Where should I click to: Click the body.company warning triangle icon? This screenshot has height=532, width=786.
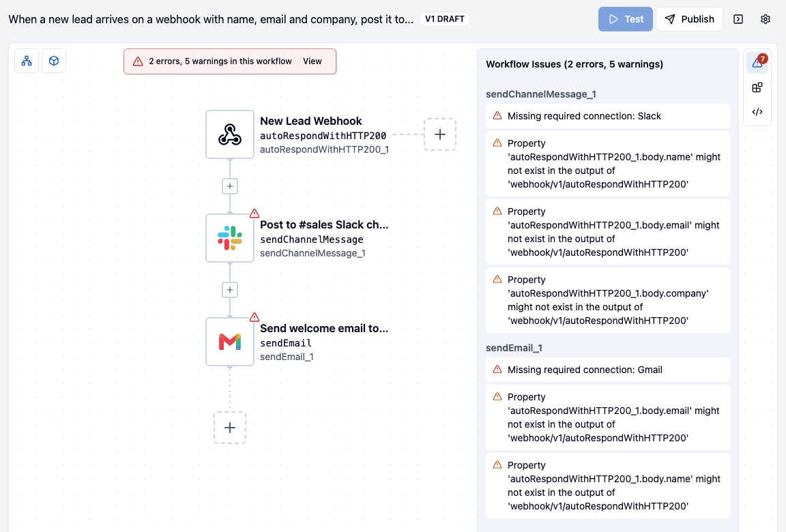pos(497,279)
